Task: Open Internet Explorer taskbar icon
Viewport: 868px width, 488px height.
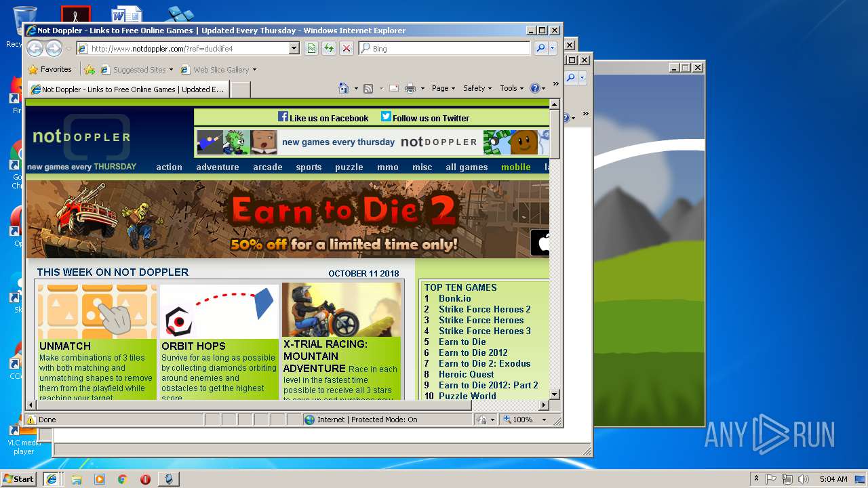Action: pos(52,479)
